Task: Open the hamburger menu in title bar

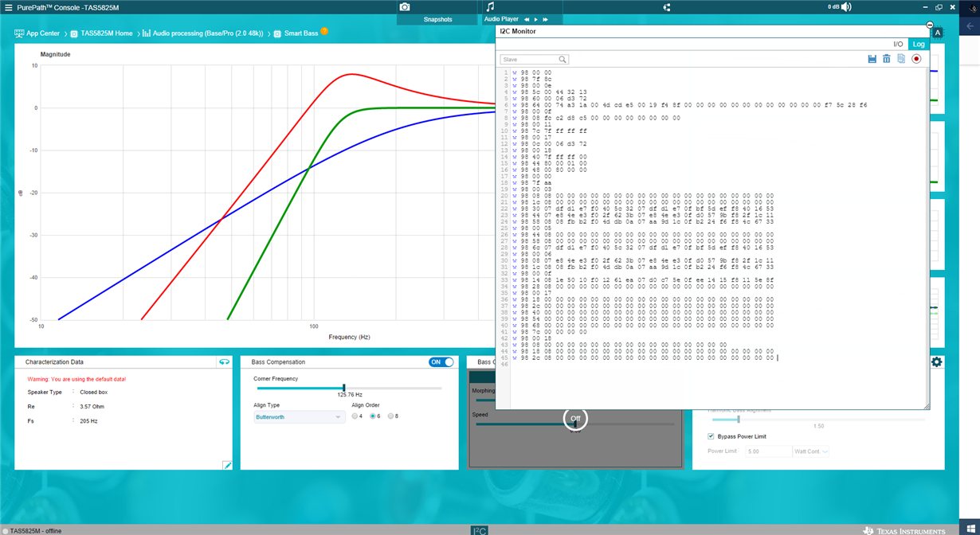Action: (x=8, y=7)
